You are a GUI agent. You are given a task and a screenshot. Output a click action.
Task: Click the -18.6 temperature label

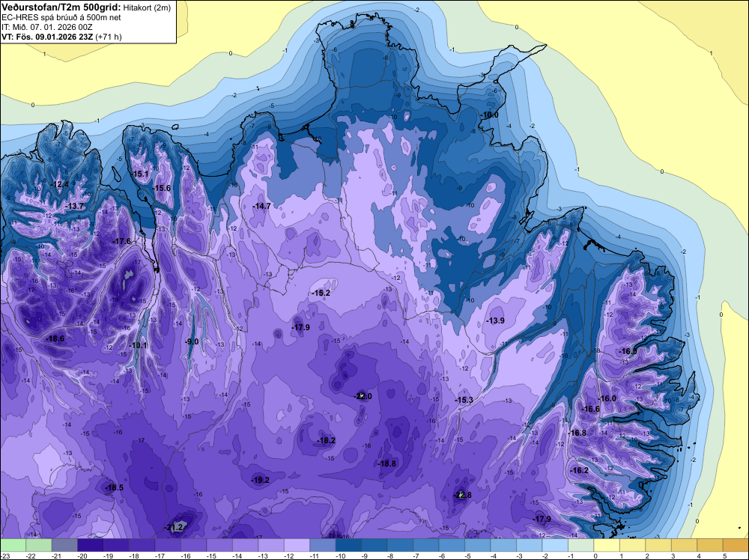(x=55, y=338)
